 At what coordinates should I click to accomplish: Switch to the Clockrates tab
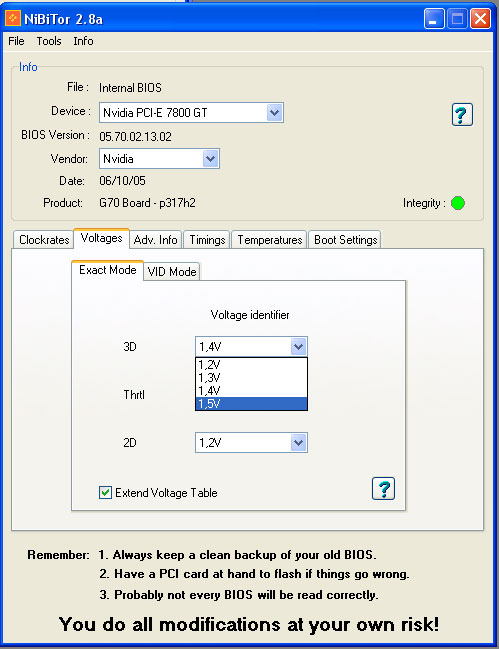pyautogui.click(x=44, y=240)
